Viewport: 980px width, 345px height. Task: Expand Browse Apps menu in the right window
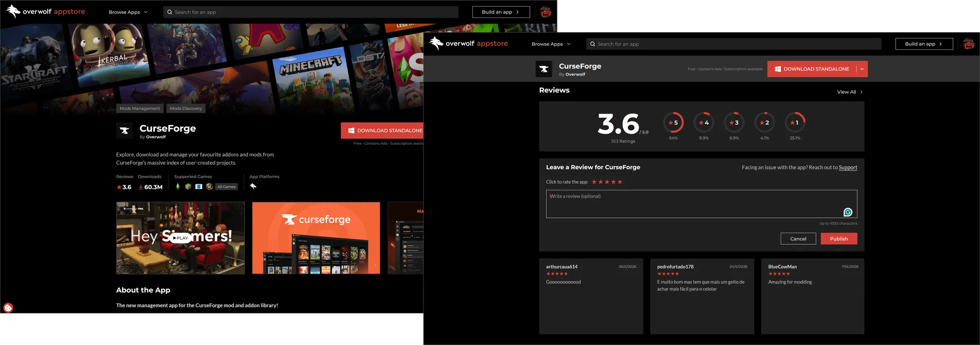[551, 44]
